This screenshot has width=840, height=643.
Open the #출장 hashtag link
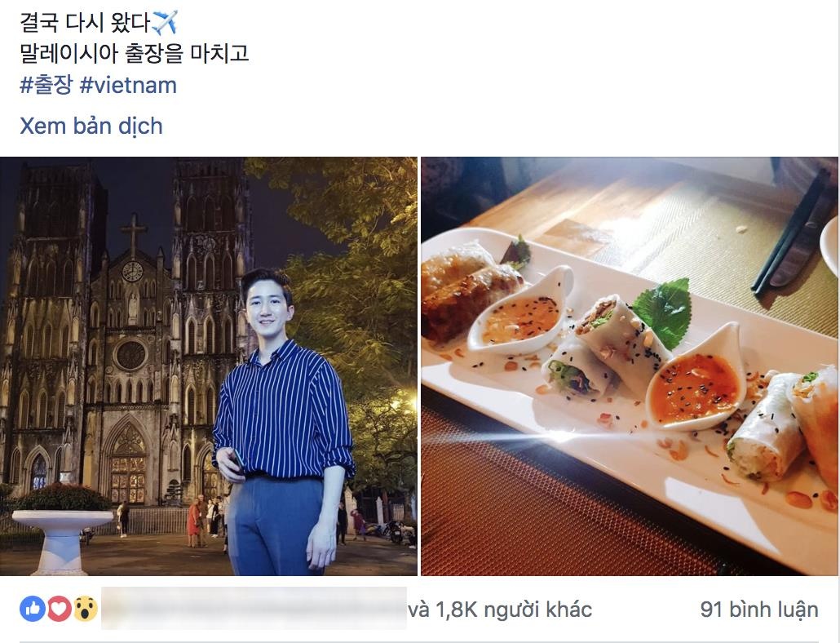(46, 85)
